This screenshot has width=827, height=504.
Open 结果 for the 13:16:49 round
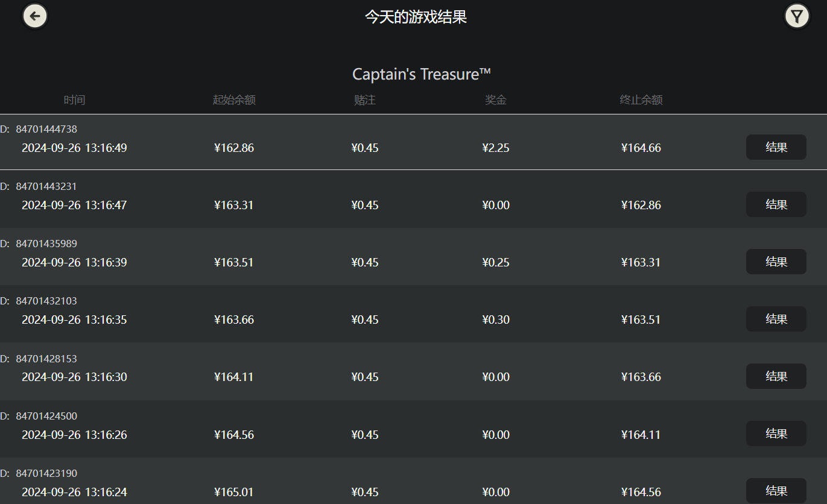776,147
